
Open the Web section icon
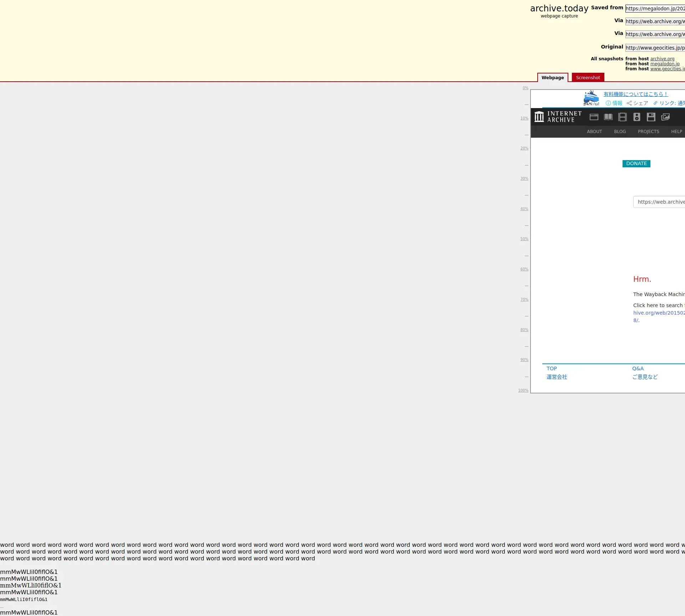click(594, 117)
